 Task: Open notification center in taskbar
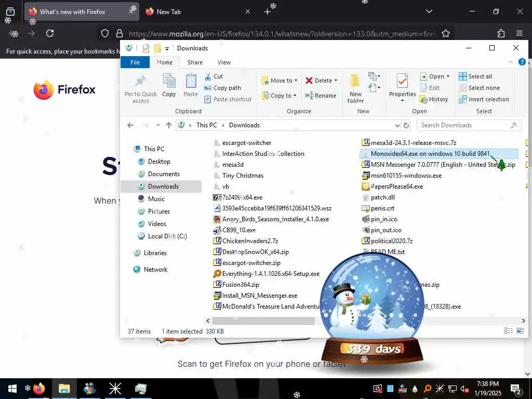(516, 389)
